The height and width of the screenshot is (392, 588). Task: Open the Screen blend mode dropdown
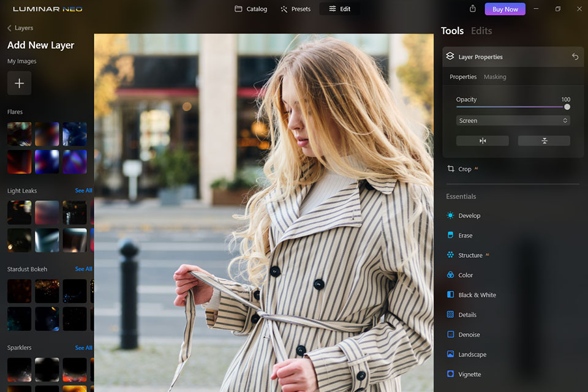pos(513,121)
